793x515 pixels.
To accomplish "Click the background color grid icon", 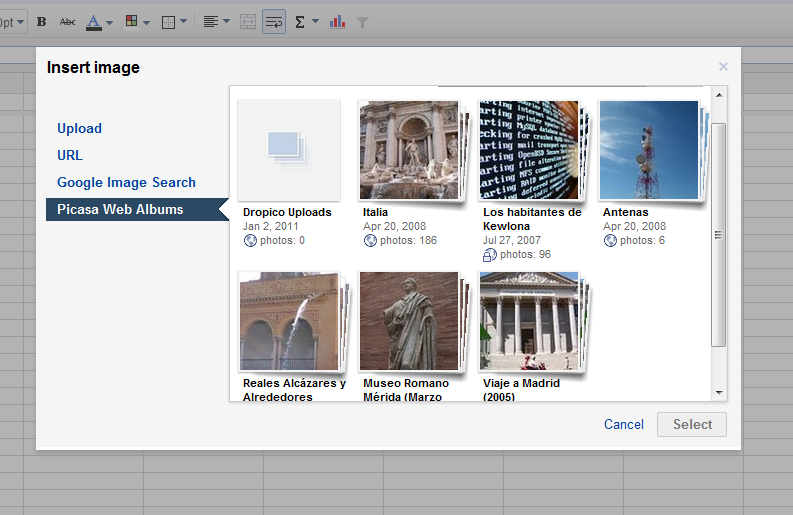I will pyautogui.click(x=131, y=21).
